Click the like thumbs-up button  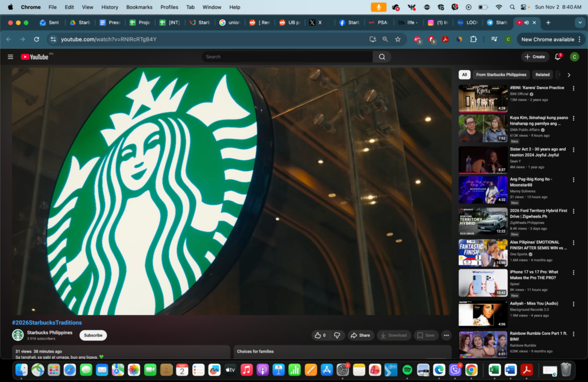[319, 335]
